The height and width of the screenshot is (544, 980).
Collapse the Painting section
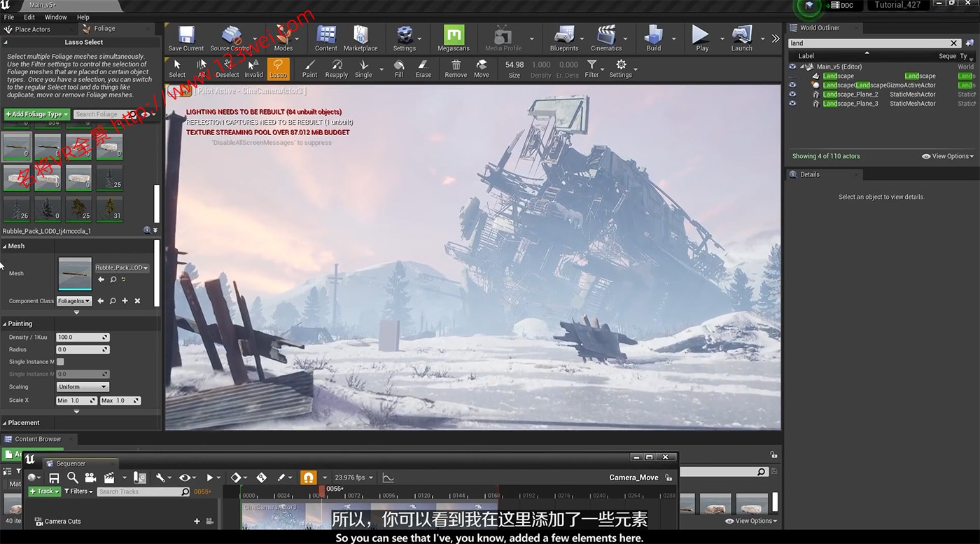(4, 323)
